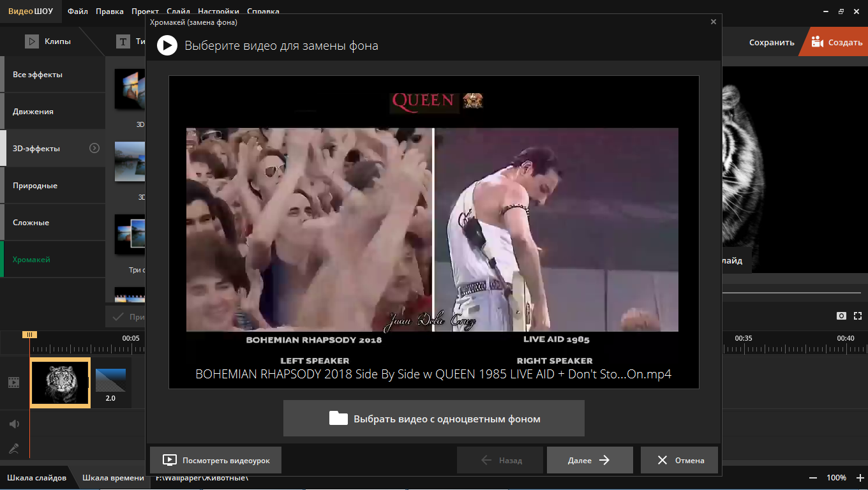Switch the preview to fullscreen
Screen dimensions: 868x490
[858, 316]
